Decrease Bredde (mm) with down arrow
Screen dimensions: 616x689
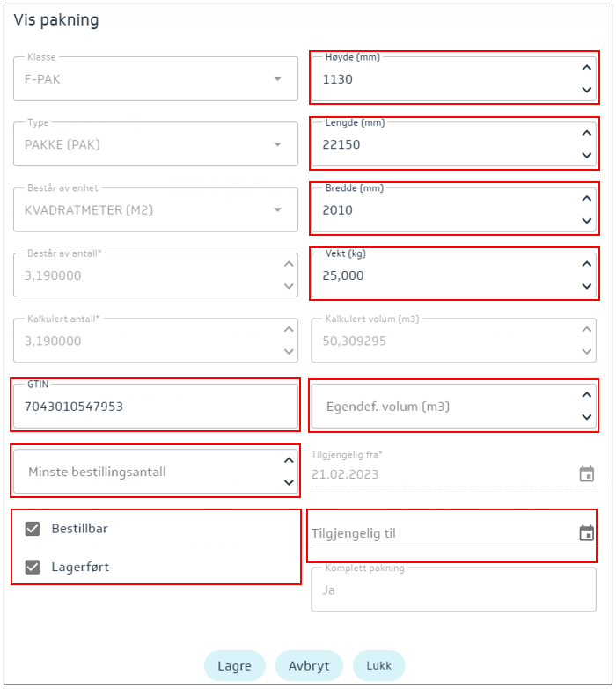pos(587,221)
